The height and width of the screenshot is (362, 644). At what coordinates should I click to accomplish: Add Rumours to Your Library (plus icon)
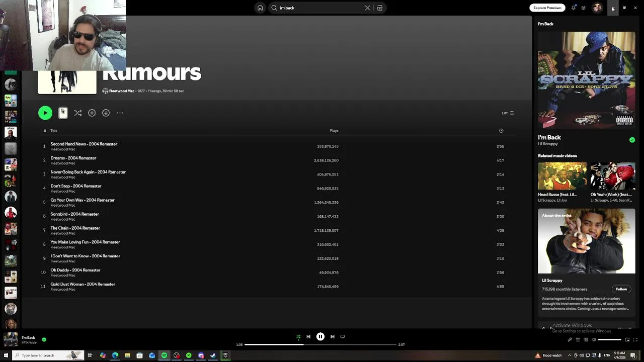point(92,113)
